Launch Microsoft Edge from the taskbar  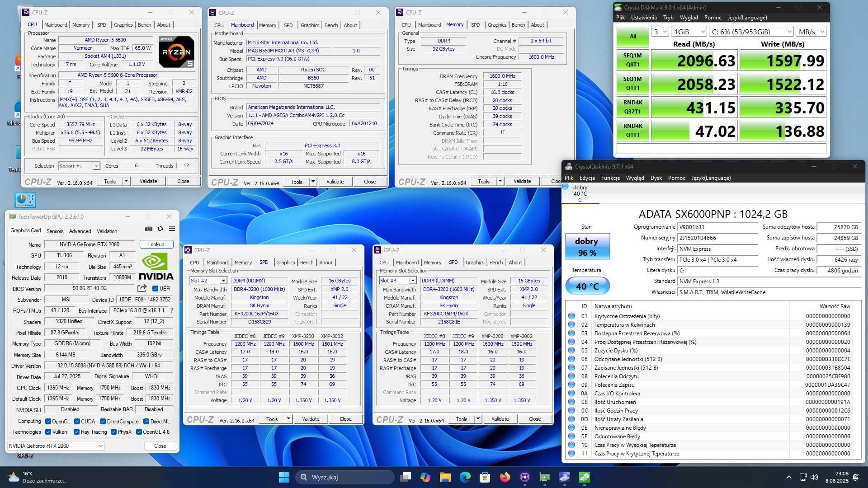click(x=465, y=477)
